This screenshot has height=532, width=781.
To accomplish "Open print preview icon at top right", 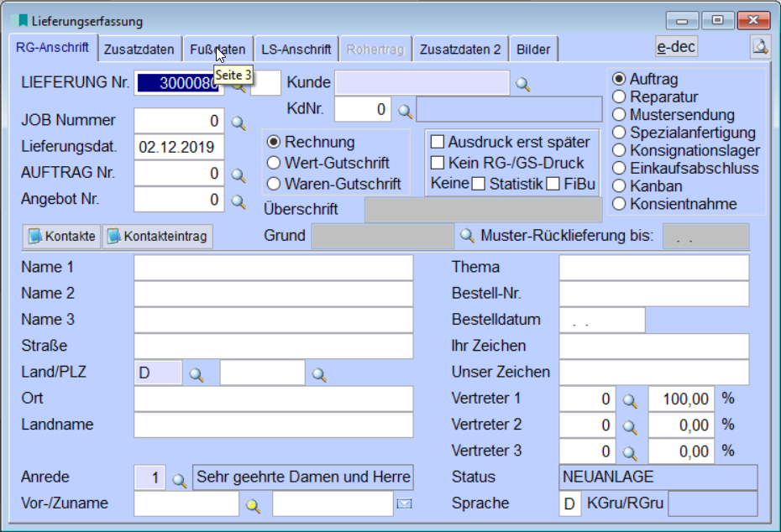I will (759, 48).
